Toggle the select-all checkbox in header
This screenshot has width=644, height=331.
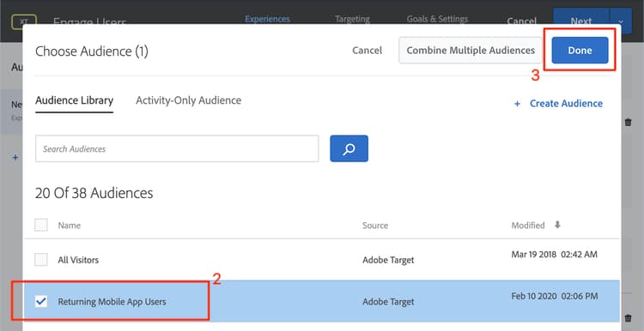(41, 225)
